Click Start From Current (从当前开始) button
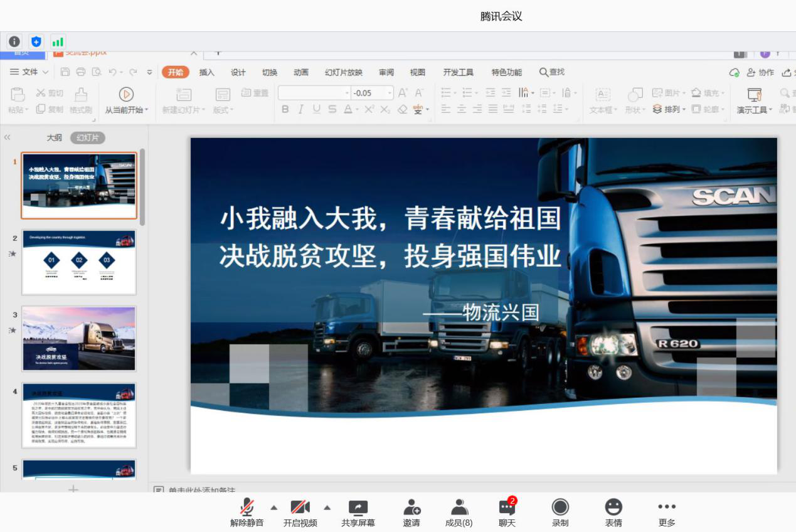Image resolution: width=796 pixels, height=532 pixels. pos(126,100)
